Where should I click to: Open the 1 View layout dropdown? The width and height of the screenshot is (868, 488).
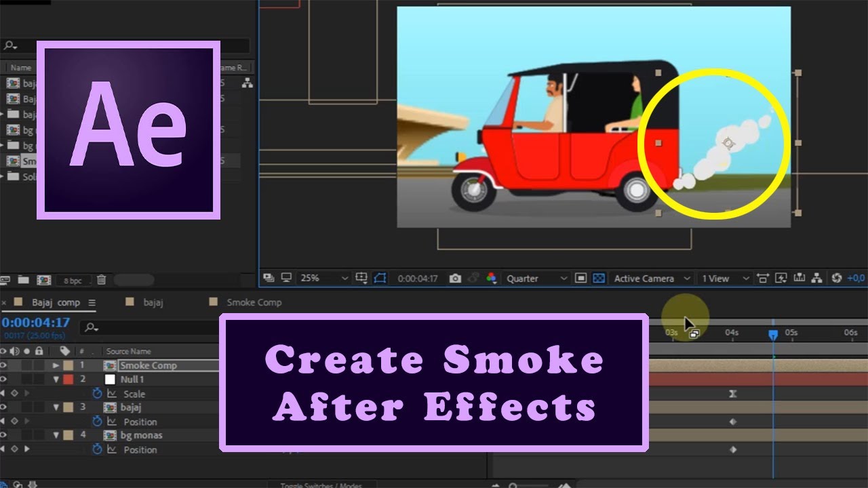[725, 278]
